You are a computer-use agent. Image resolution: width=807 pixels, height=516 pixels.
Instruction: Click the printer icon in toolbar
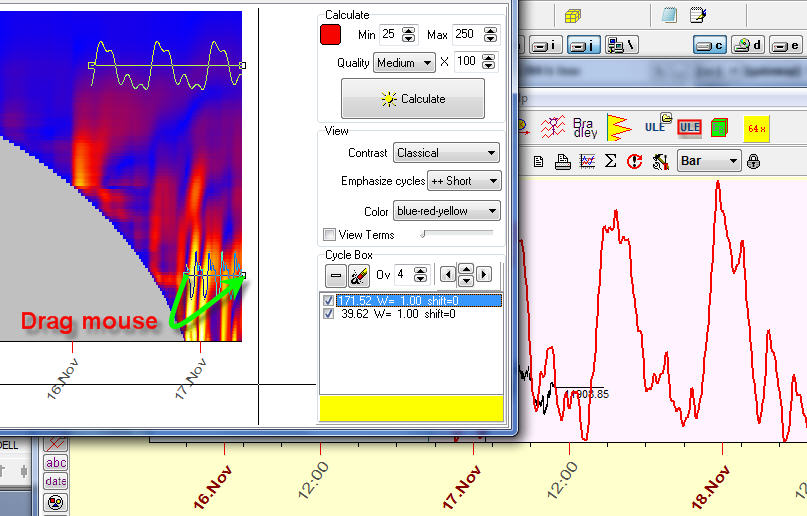coord(563,161)
